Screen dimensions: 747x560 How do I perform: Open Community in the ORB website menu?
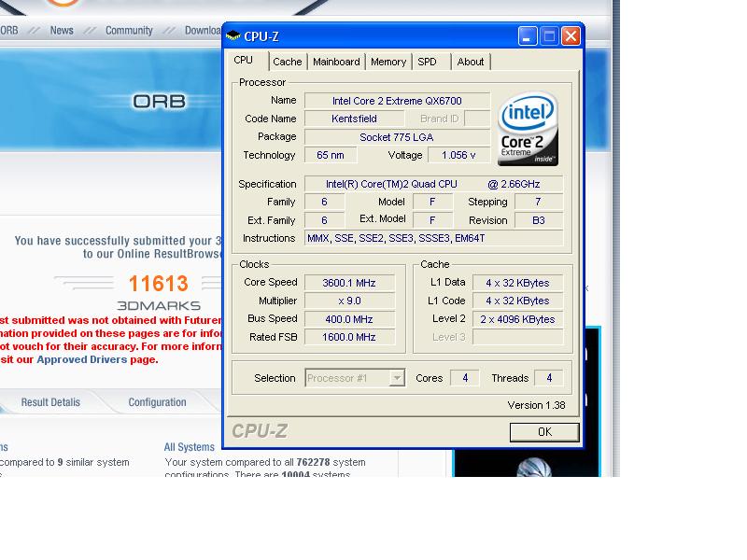coord(129,31)
